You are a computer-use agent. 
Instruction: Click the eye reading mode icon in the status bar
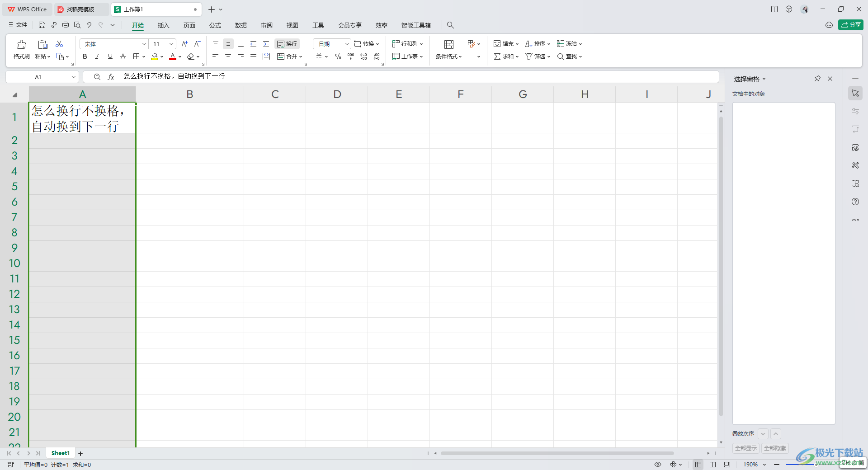[x=658, y=464]
